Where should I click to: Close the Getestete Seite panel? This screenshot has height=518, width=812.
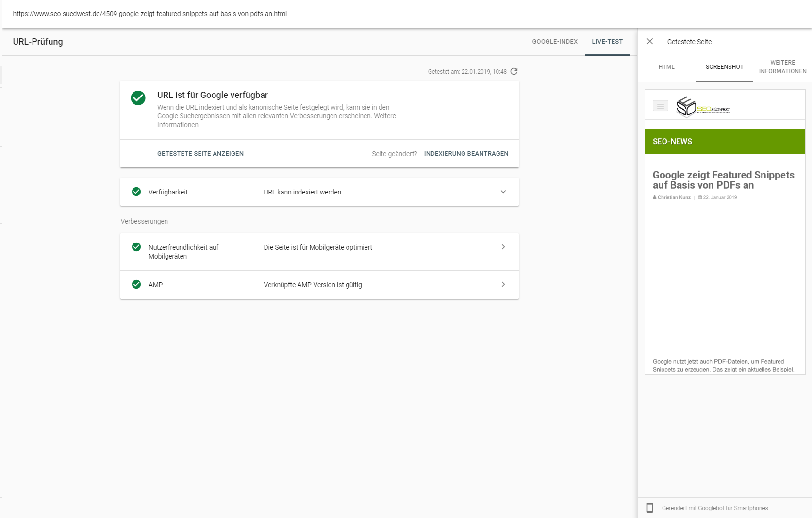[650, 42]
